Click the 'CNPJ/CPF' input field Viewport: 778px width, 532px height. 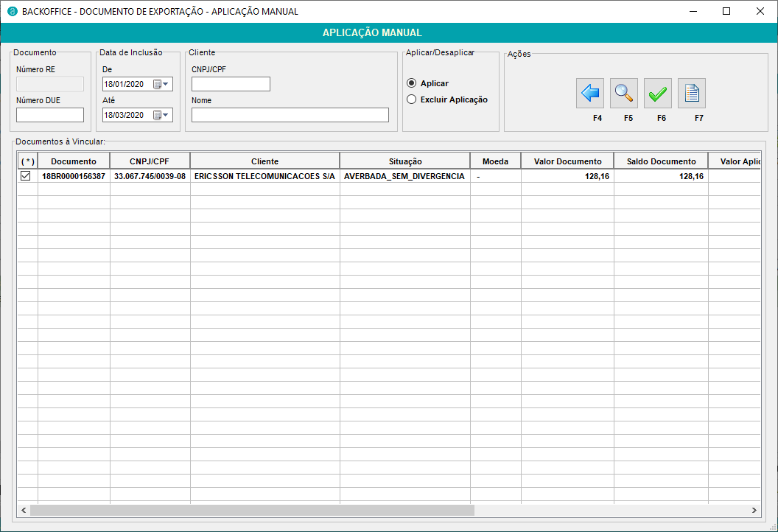click(231, 84)
